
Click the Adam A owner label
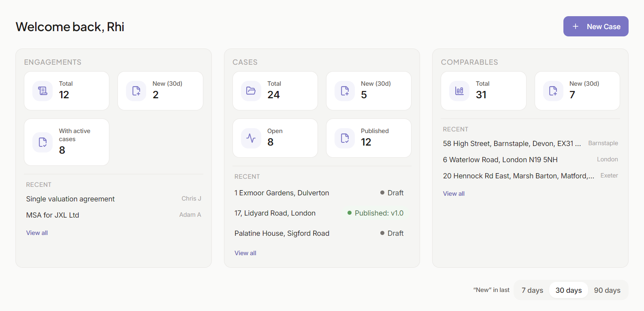point(190,215)
